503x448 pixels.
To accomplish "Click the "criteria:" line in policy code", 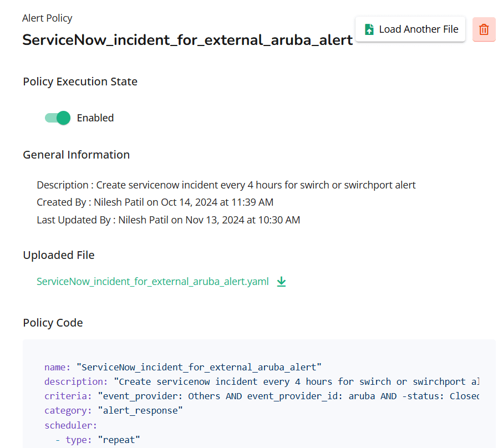I will click(261, 396).
